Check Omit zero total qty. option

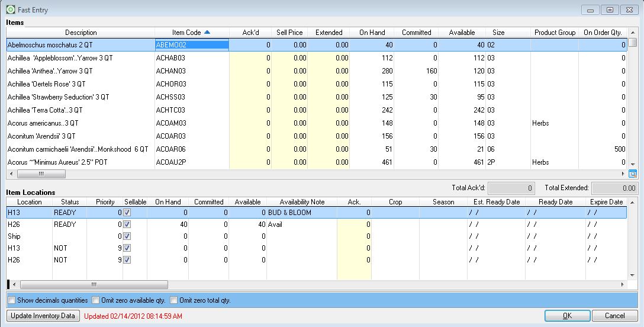(174, 300)
